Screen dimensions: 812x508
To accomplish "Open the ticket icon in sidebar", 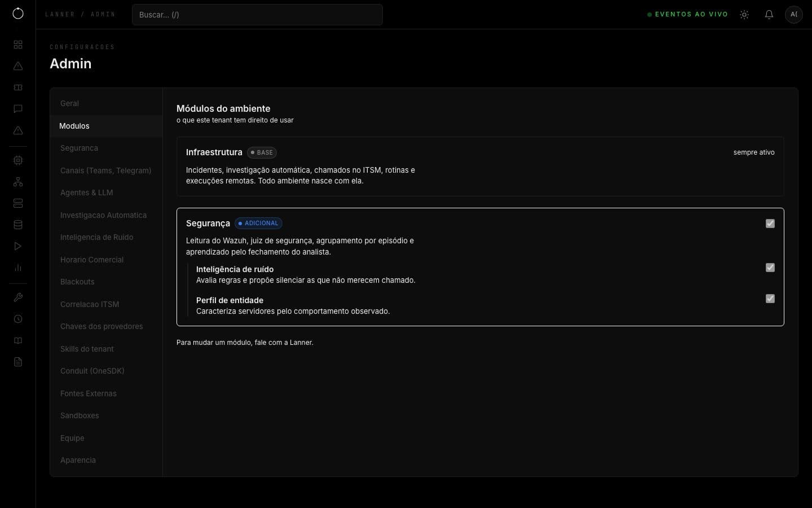I will point(18,87).
